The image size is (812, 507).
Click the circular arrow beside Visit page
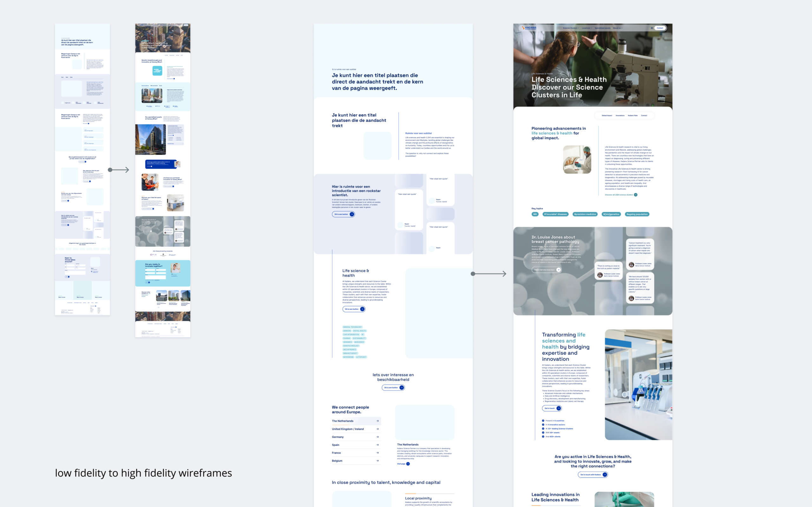[408, 464]
